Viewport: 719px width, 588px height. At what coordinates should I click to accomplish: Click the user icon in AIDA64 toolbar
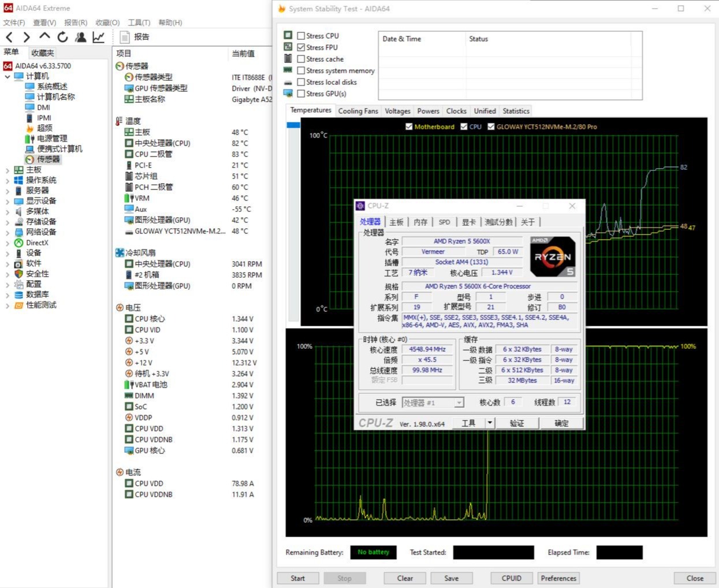[x=80, y=37]
